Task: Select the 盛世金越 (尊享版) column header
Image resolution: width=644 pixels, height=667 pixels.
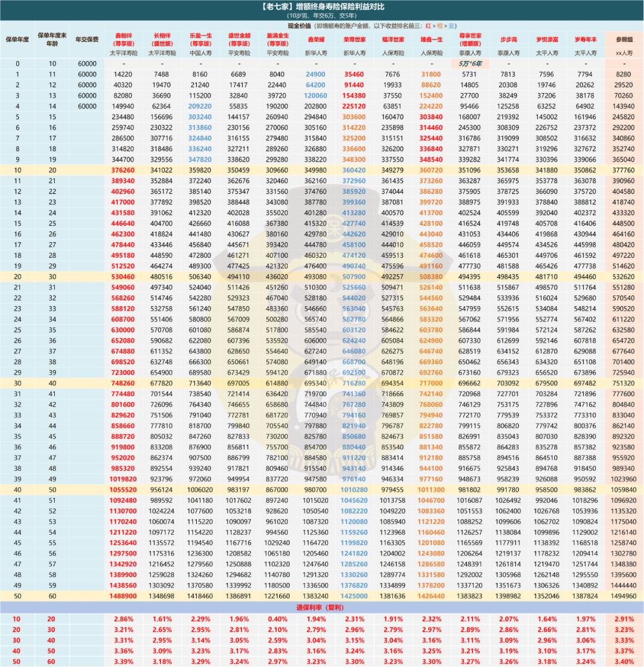Action: pos(239,39)
